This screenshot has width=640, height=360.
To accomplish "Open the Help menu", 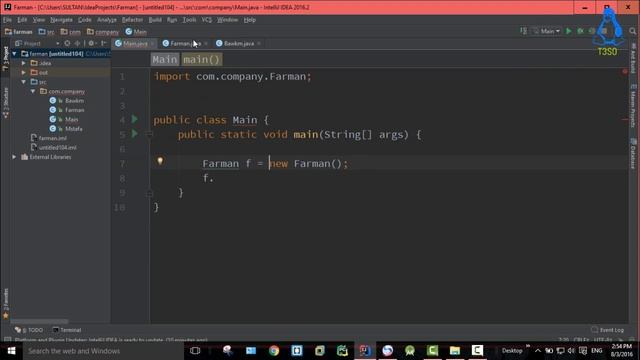I will click(x=249, y=20).
